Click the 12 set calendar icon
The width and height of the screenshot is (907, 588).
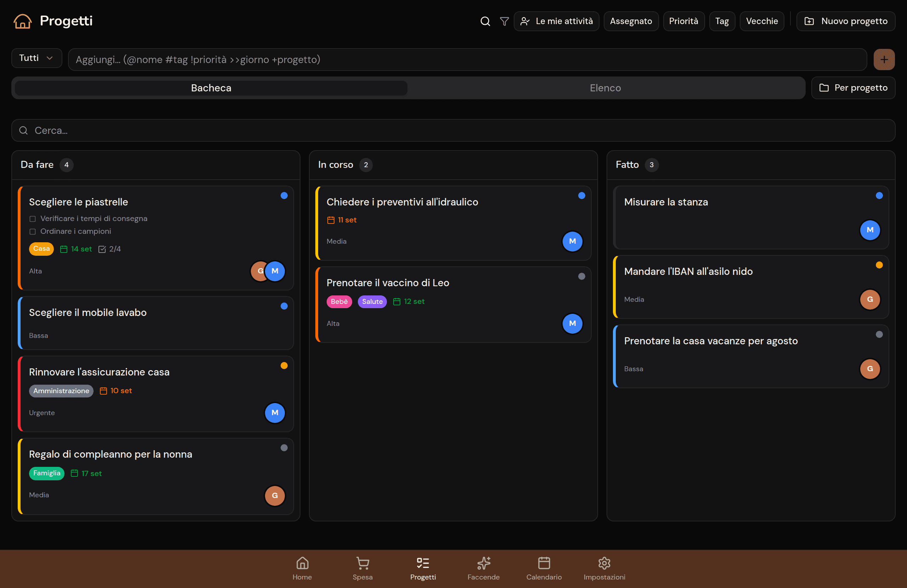397,301
